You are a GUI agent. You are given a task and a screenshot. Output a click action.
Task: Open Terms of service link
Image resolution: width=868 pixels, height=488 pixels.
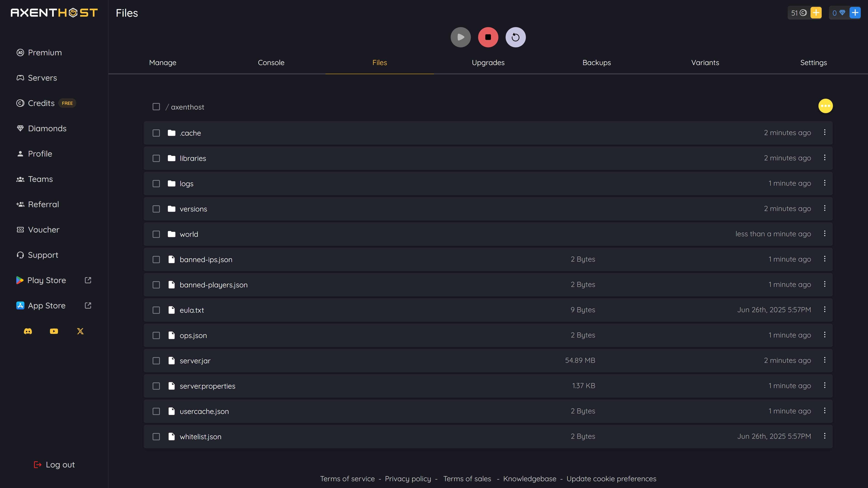pos(347,479)
